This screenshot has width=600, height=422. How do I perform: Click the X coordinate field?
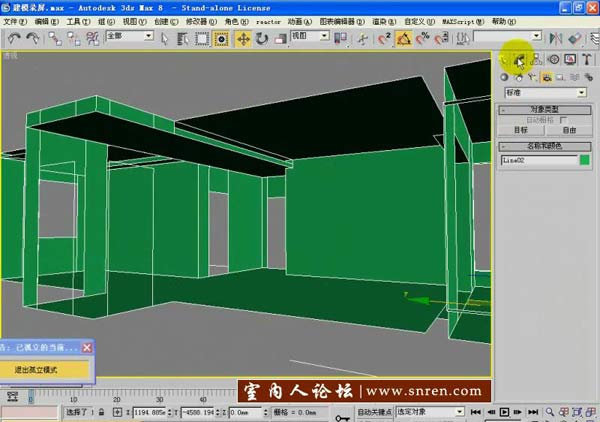pos(150,412)
